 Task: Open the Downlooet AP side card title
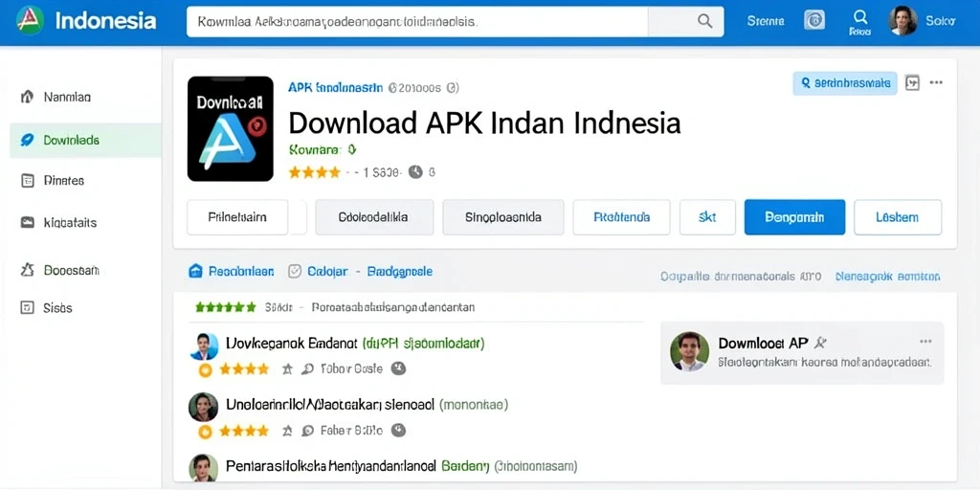point(763,343)
